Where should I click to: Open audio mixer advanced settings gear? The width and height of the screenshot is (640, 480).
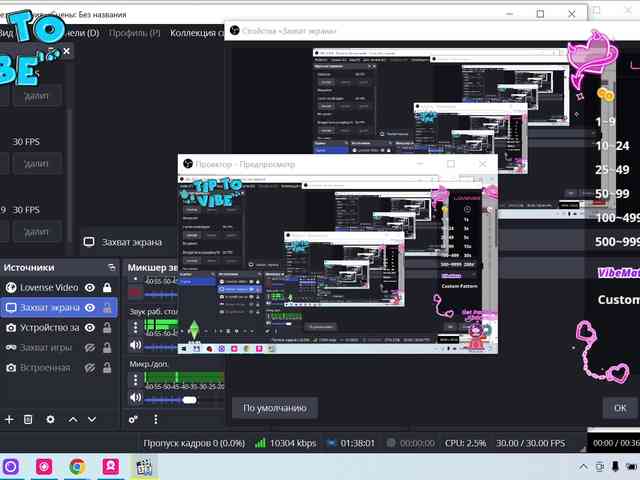pos(134,419)
